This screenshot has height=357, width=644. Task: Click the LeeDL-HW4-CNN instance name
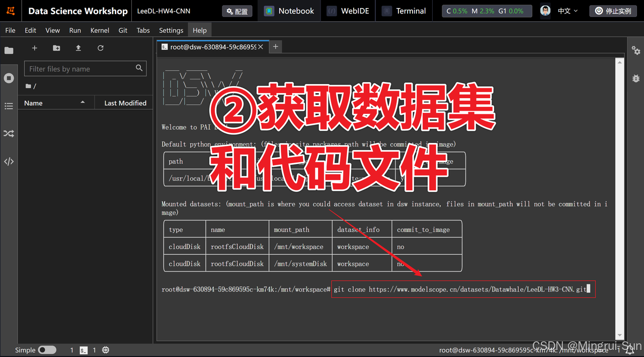[x=164, y=11]
